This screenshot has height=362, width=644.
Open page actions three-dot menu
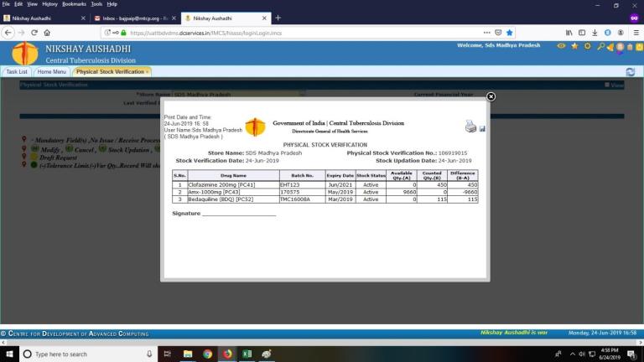coord(486,33)
